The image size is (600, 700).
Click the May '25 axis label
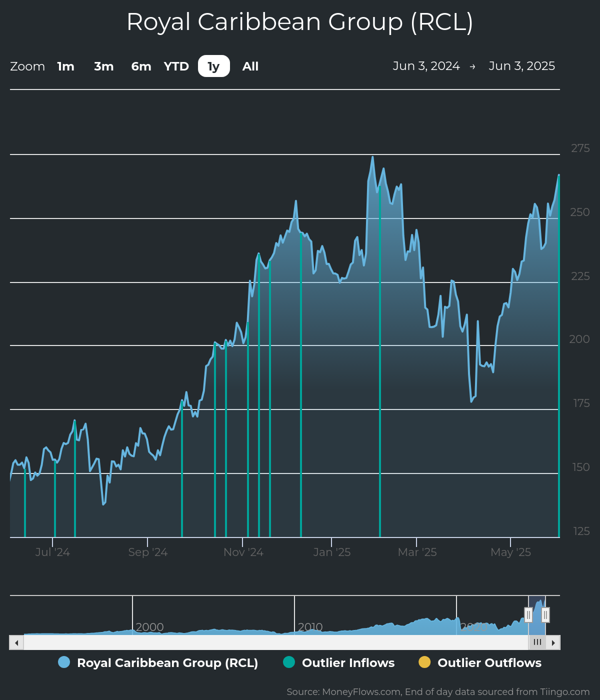point(510,552)
